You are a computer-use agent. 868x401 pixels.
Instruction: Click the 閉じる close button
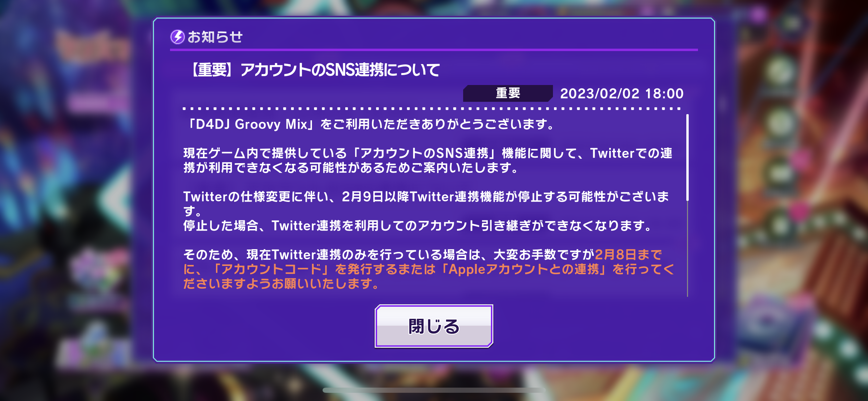434,326
